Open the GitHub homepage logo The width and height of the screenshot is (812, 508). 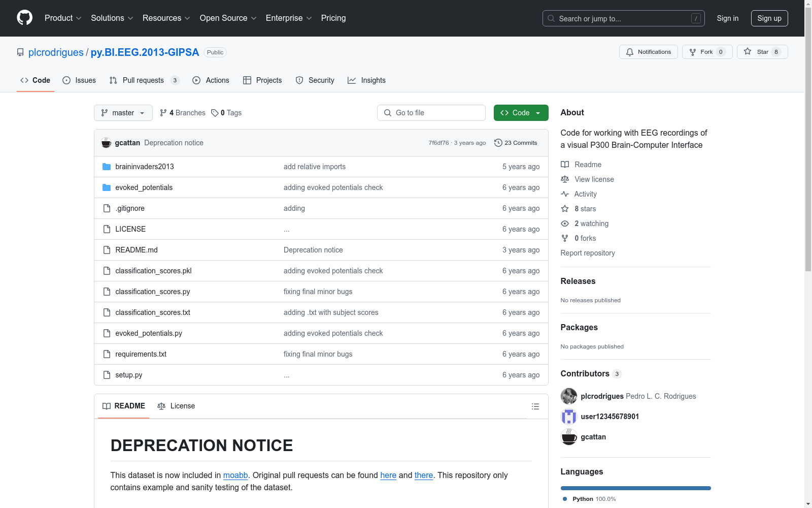click(24, 18)
